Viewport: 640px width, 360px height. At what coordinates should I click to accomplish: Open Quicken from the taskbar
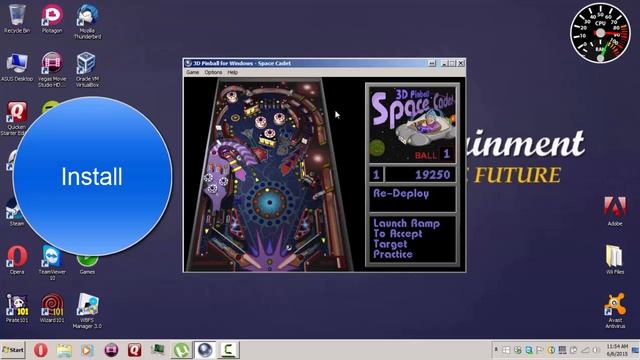coord(134,350)
